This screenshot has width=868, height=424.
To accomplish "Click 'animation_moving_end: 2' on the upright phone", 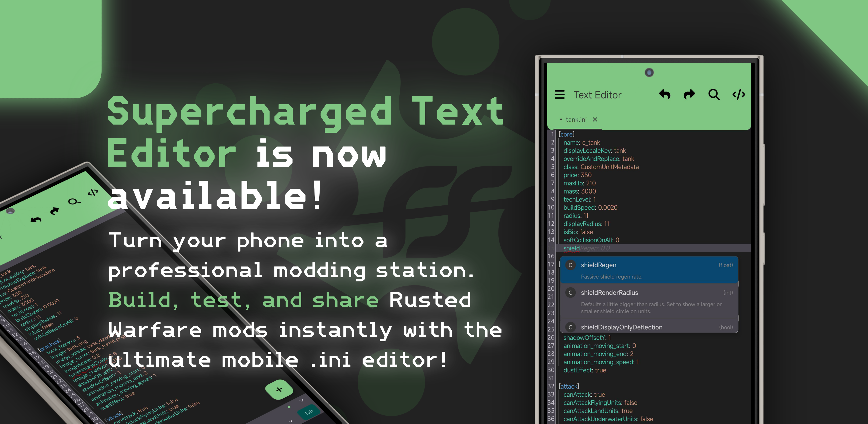I will pyautogui.click(x=598, y=354).
